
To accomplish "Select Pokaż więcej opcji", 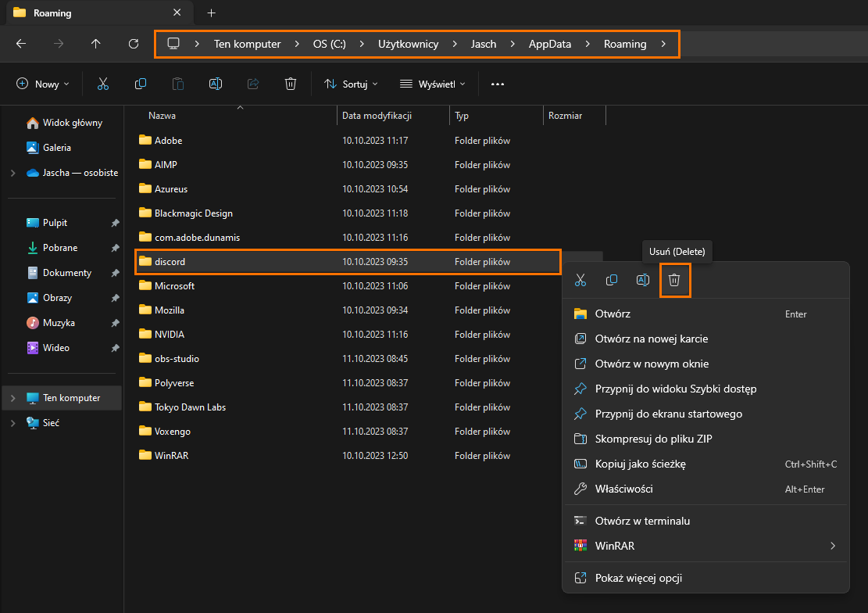I will (705, 578).
